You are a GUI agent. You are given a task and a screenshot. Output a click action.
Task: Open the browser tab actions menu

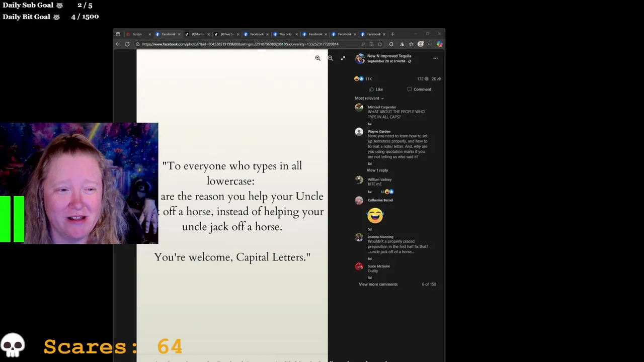coord(118,34)
